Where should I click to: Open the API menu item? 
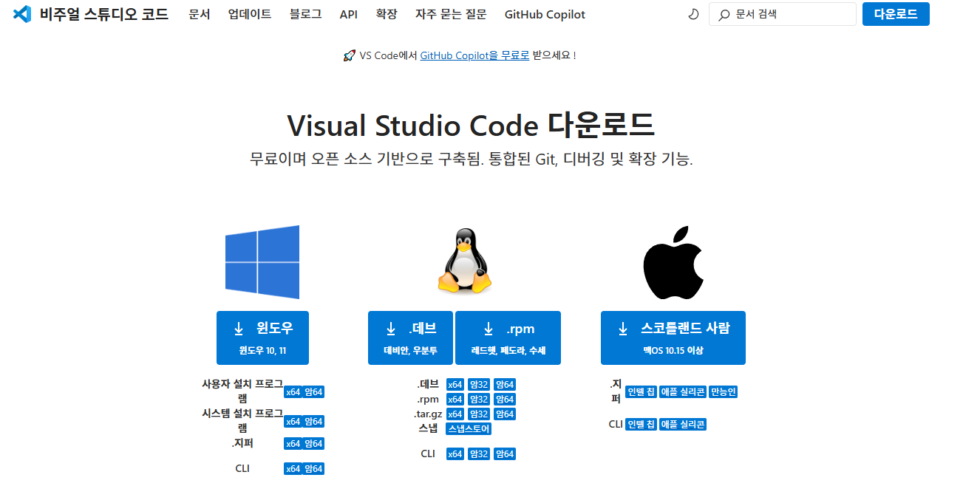click(349, 14)
